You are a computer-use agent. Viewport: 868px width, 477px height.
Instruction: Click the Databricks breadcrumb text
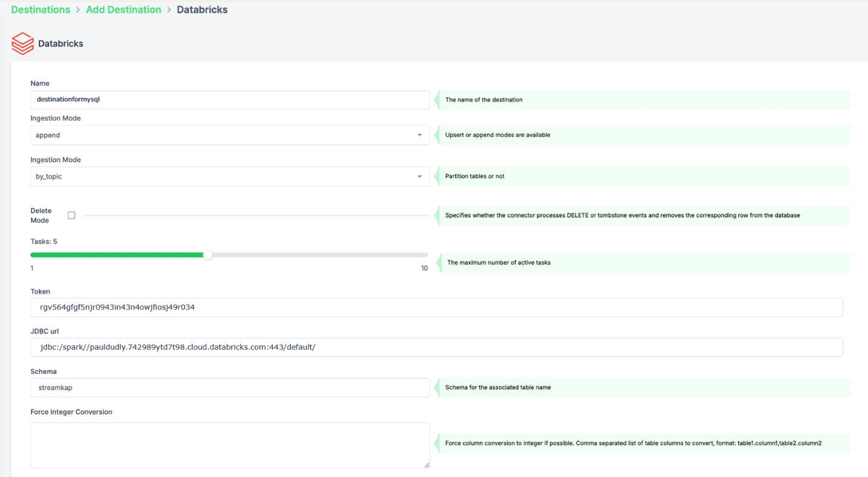click(202, 10)
